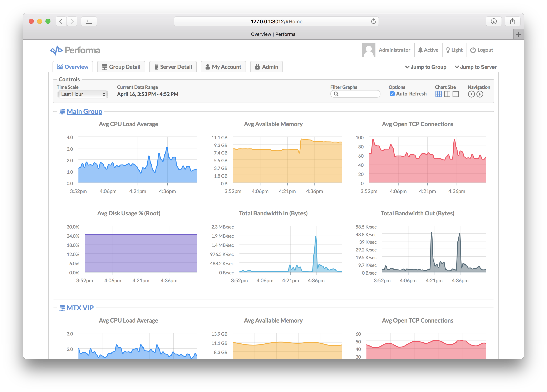Click the Administrator avatar image
This screenshot has height=392, width=547.
pyautogui.click(x=368, y=50)
